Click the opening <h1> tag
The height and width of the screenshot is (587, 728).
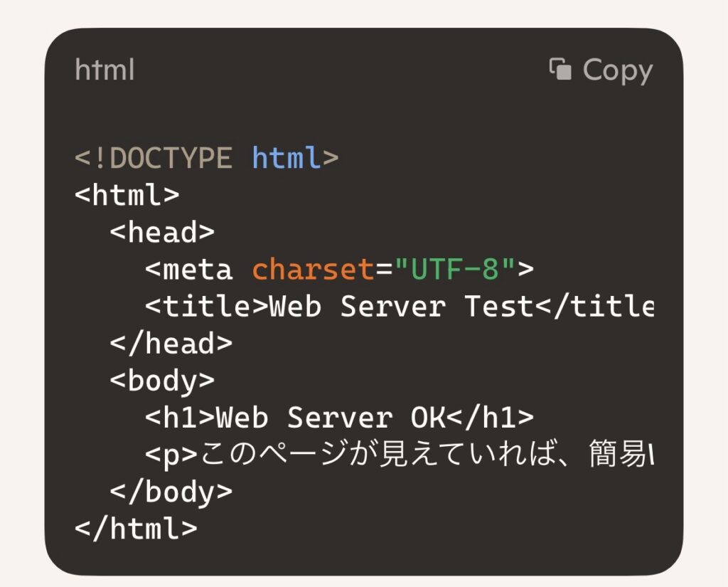coord(180,418)
